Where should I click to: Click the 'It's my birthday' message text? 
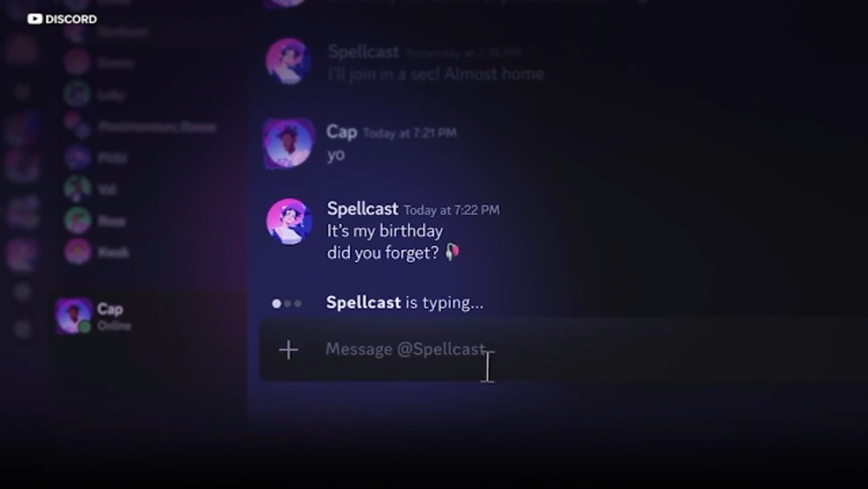(x=385, y=232)
